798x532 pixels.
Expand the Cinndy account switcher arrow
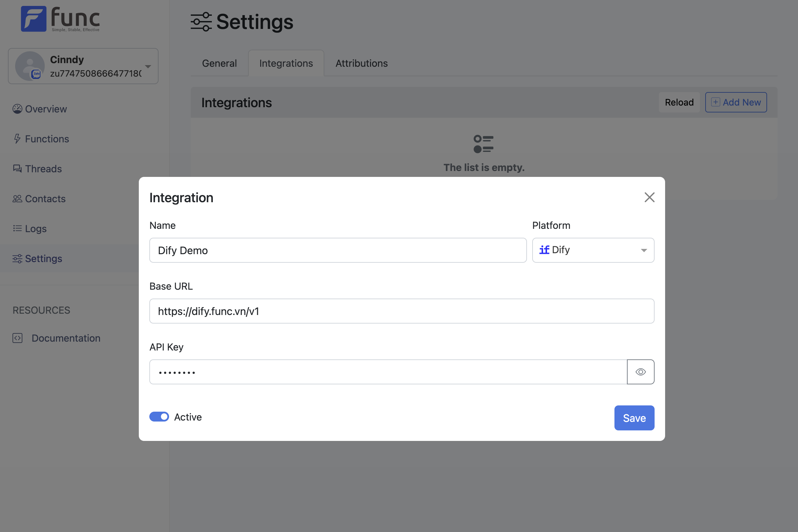click(148, 66)
